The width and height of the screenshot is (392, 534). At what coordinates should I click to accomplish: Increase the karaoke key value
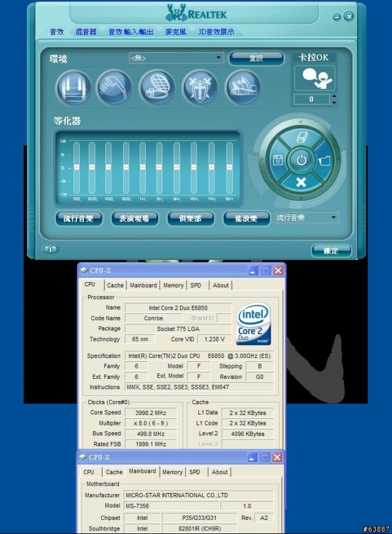coord(334,96)
